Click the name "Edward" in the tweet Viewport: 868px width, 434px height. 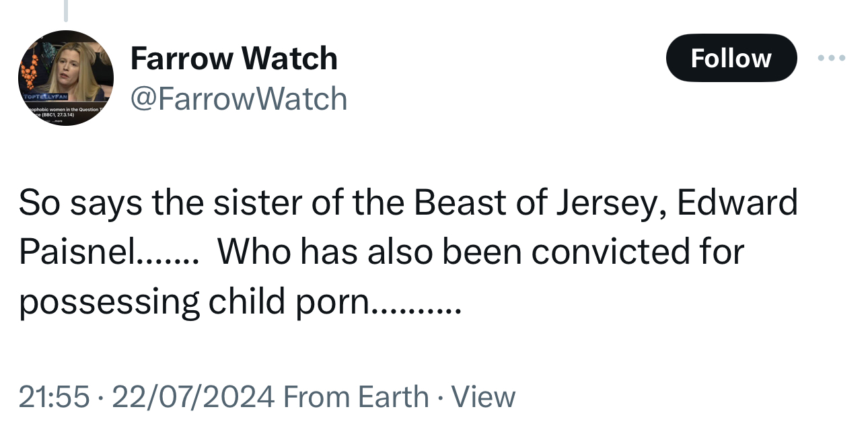click(737, 203)
